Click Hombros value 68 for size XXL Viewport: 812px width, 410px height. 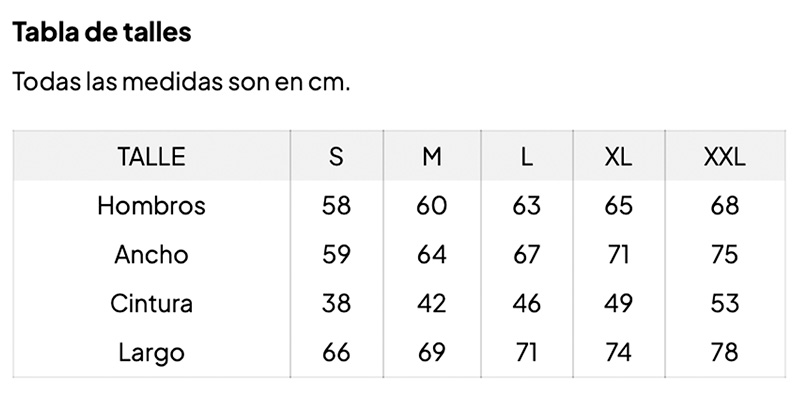coord(724,206)
